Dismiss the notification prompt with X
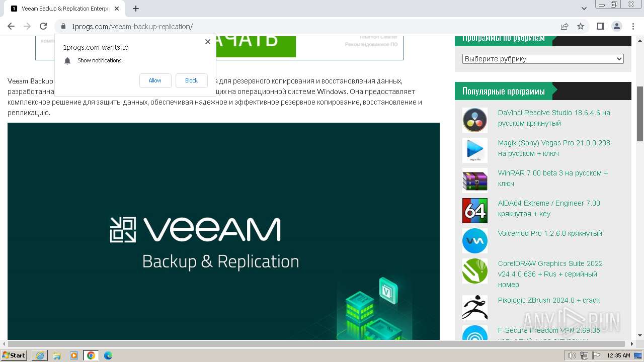Screen dimensions: 644x362 tap(208, 42)
